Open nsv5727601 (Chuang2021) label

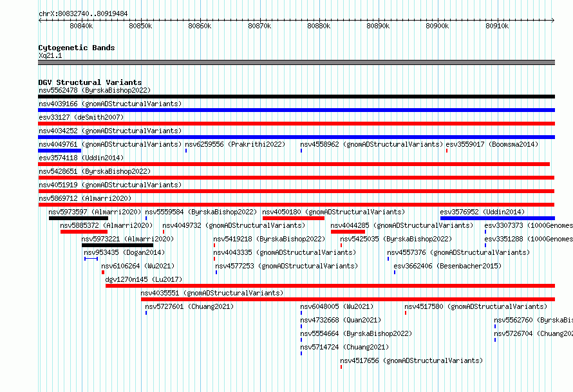(x=189, y=306)
